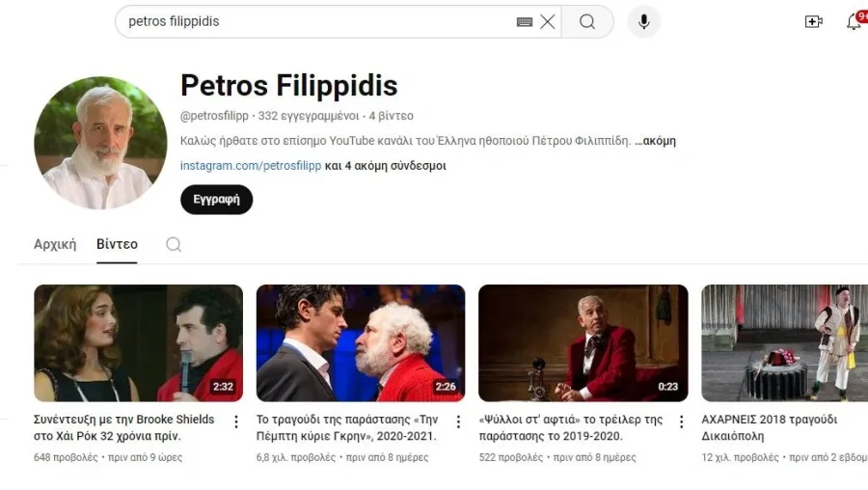
Task: Open the notifications bell
Action: click(x=854, y=21)
